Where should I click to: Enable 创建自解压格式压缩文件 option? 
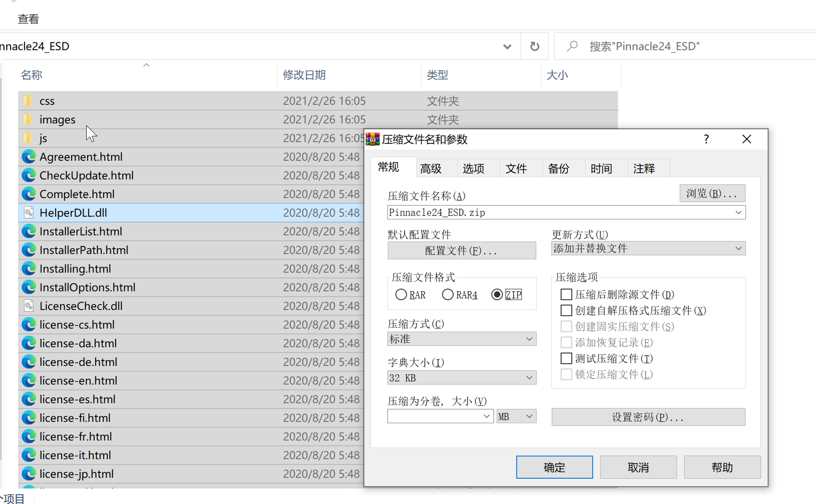coord(566,310)
